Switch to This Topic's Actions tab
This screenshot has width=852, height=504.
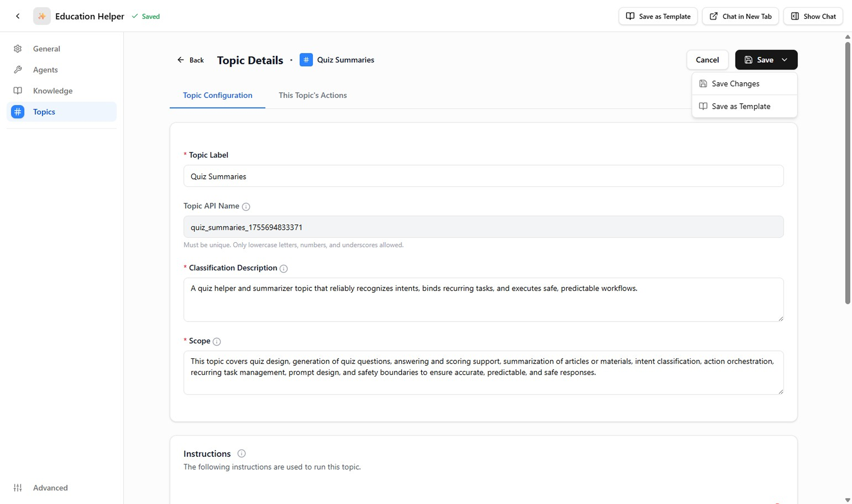(x=312, y=96)
